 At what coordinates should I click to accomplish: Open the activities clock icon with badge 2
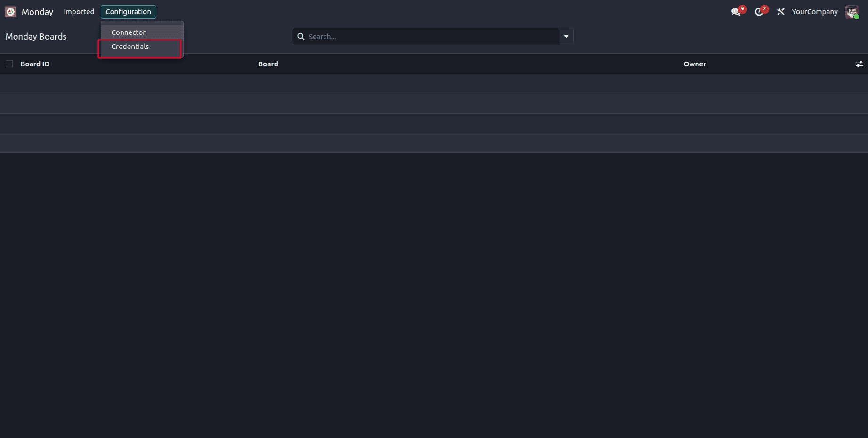[761, 11]
